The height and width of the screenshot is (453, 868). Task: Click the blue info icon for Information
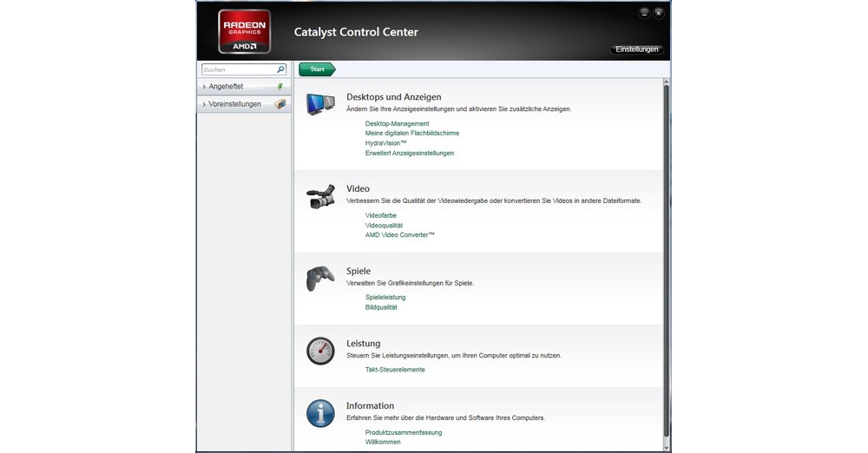tap(320, 413)
